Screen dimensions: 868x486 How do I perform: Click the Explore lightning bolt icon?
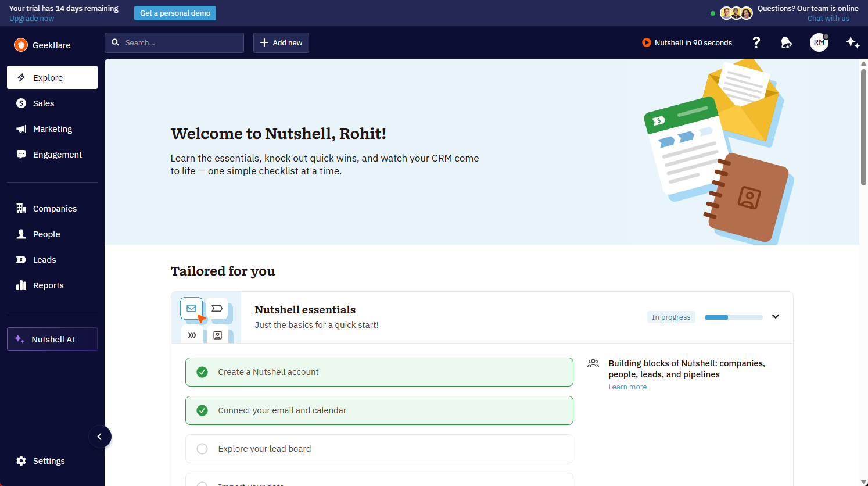coord(21,77)
